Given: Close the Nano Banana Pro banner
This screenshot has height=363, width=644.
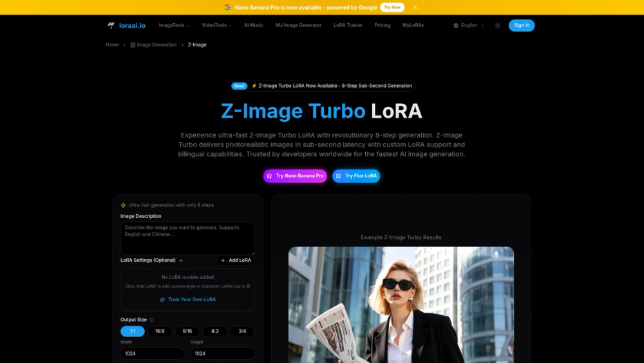Looking at the screenshot, I should pos(415,7).
